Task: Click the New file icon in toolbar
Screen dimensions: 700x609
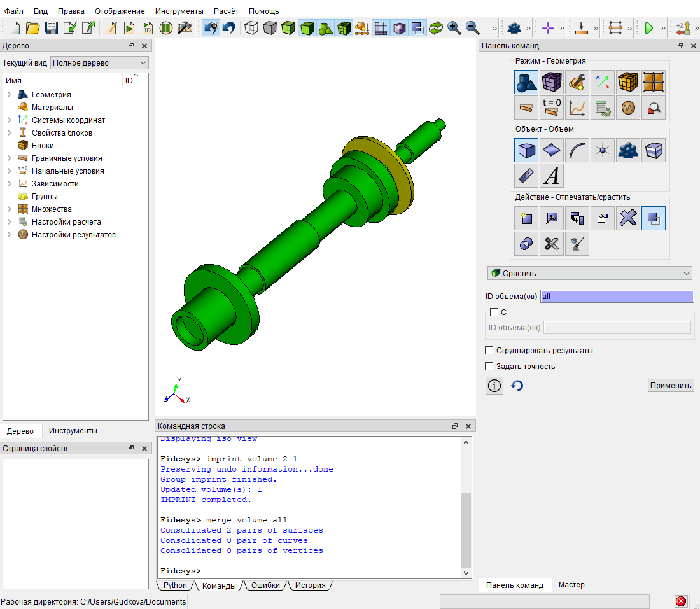Action: [x=14, y=28]
